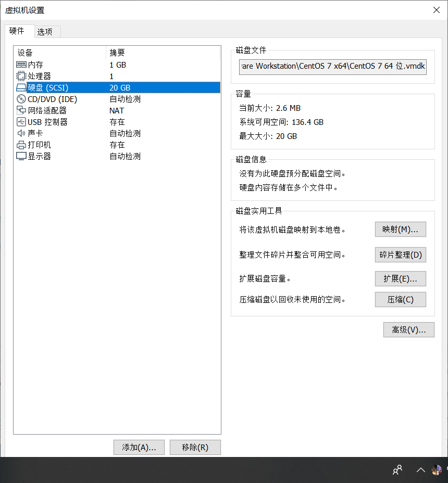Click the disk file path input field
448x483 pixels.
click(x=333, y=67)
